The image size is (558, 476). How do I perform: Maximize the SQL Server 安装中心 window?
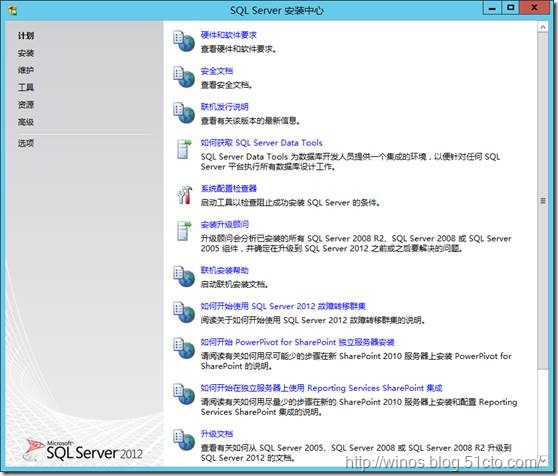pyautogui.click(x=511, y=8)
